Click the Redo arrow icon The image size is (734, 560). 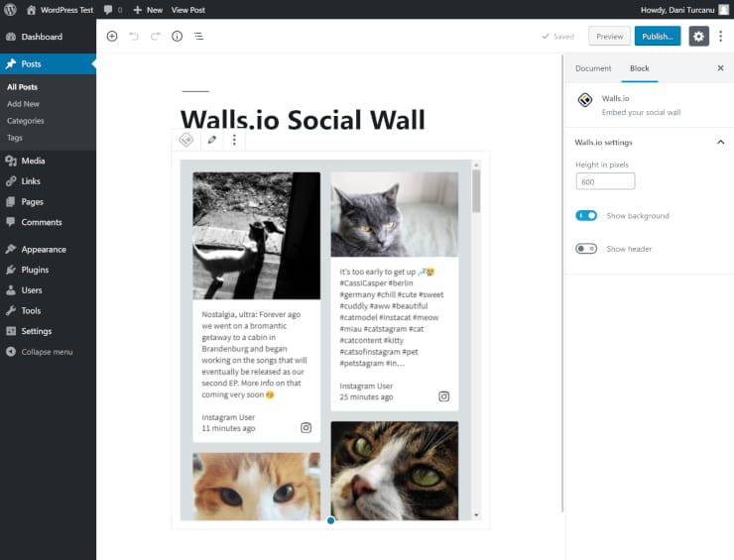(x=156, y=36)
